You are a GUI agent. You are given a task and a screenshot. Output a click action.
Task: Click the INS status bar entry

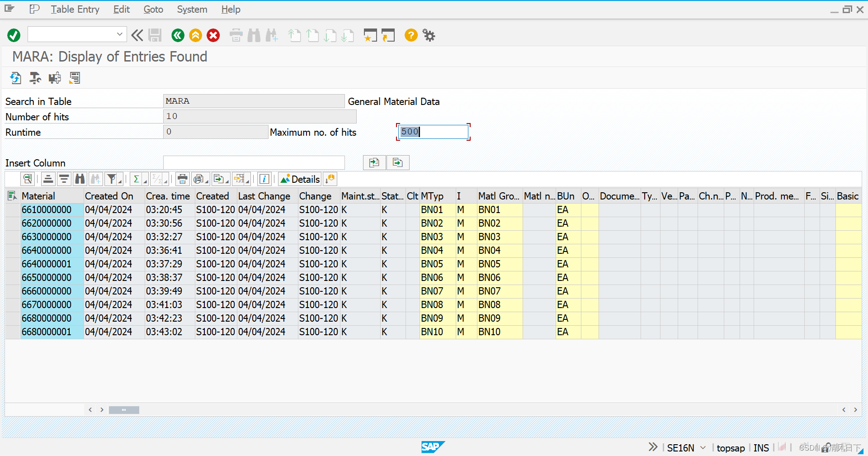click(x=761, y=448)
